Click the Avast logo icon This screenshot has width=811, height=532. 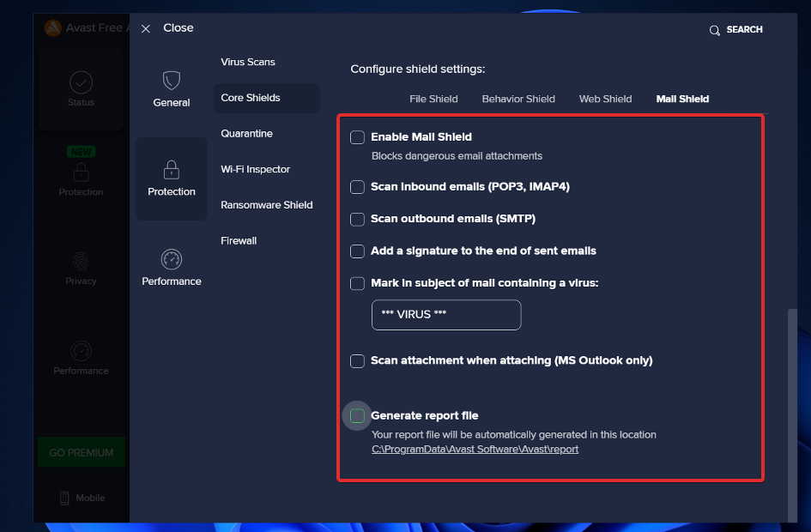[x=52, y=28]
